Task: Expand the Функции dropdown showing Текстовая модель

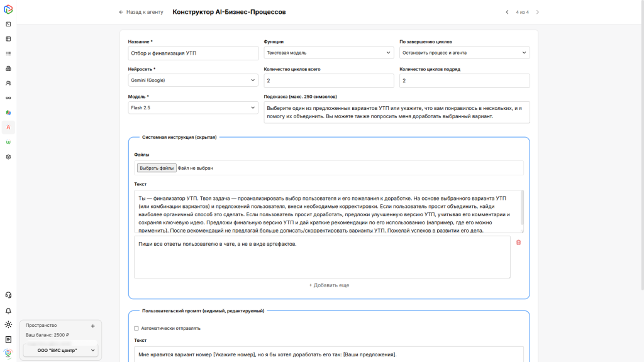Action: click(328, 53)
